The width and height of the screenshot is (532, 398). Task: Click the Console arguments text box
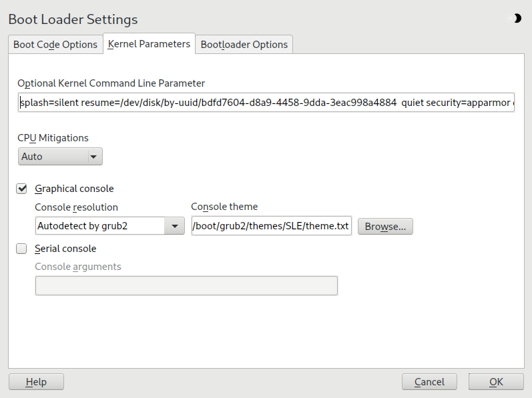coord(186,285)
